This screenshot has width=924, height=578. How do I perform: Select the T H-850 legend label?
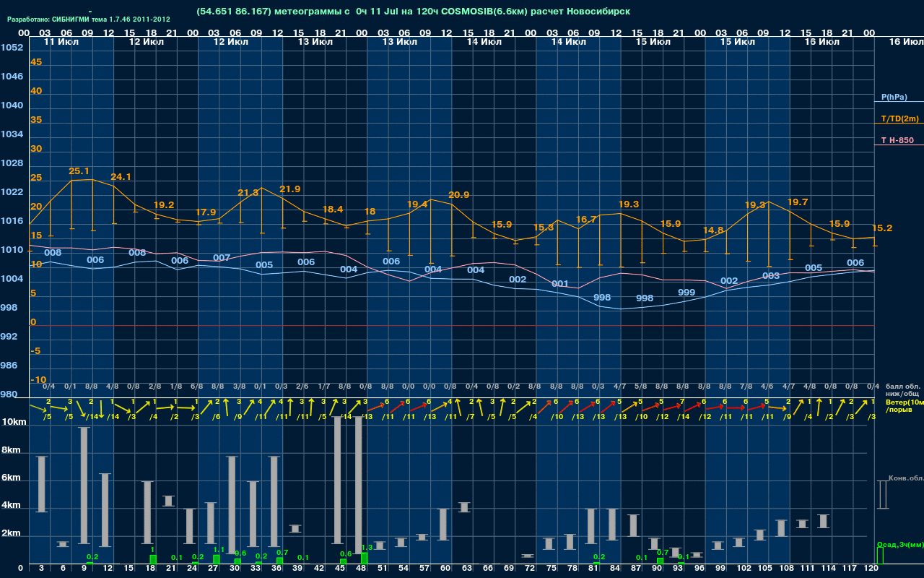[896, 140]
